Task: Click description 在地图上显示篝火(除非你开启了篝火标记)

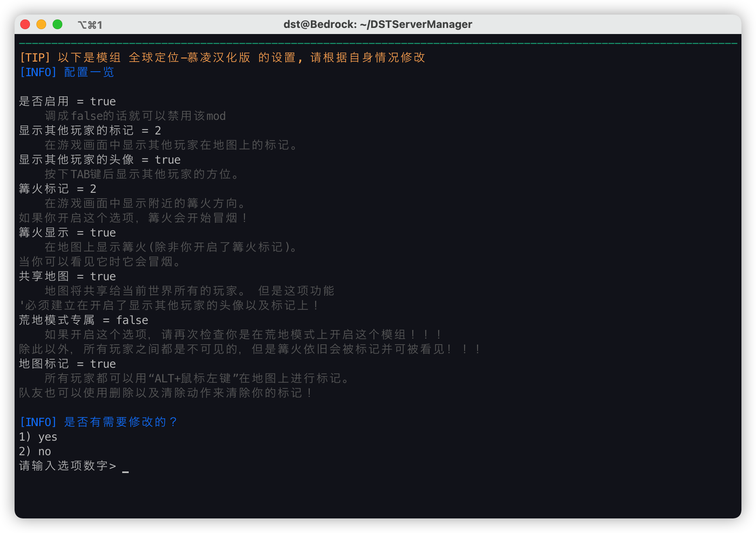Action: 171,247
